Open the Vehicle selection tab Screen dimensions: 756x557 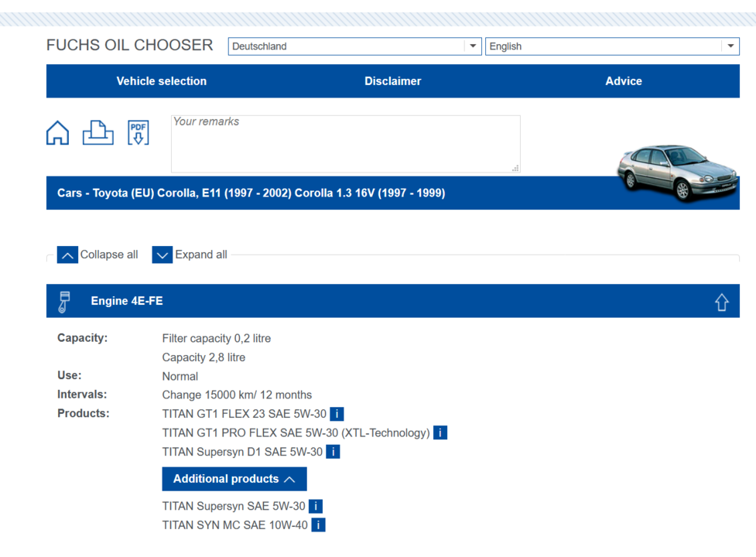tap(162, 81)
